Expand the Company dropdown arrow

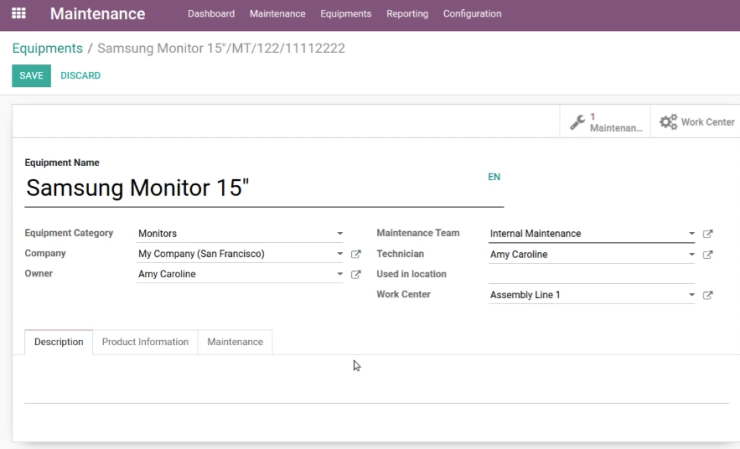340,254
